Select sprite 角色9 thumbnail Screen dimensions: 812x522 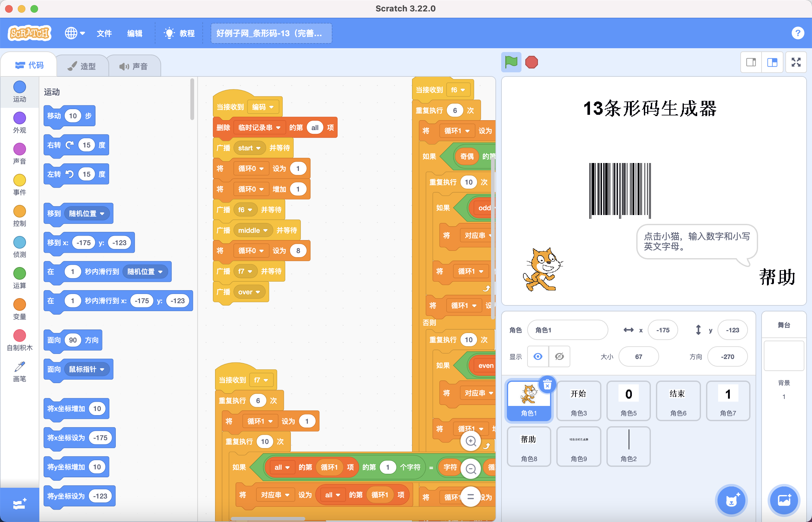click(579, 447)
